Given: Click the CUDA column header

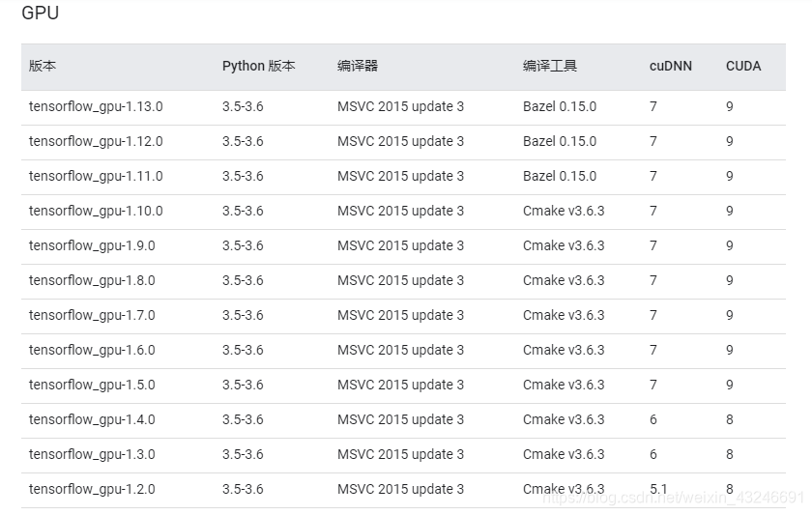Looking at the screenshot, I should coord(743,67).
